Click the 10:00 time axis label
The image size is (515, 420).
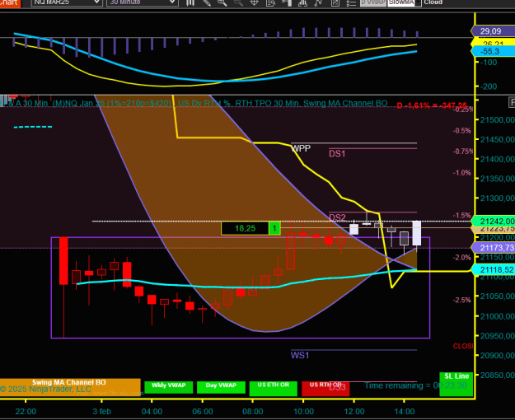click(303, 412)
